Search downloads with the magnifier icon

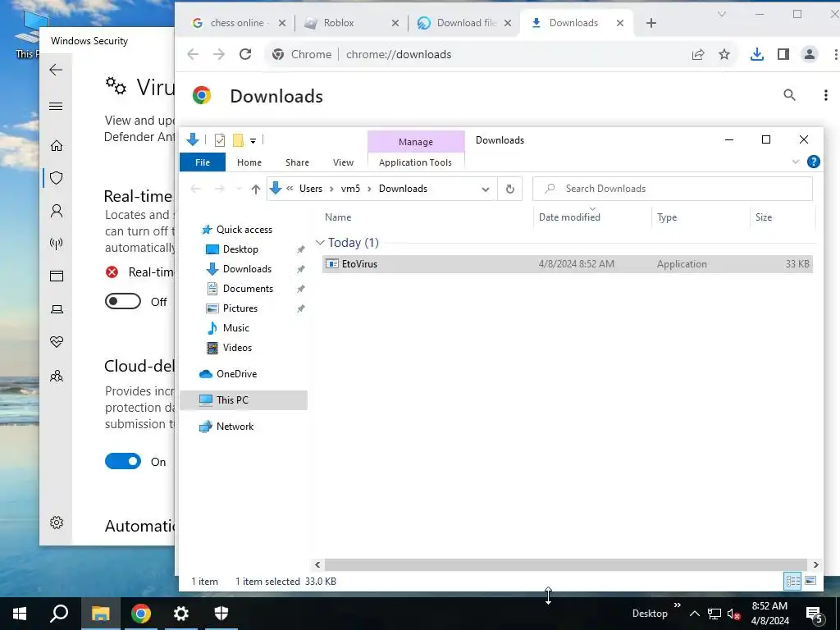(789, 95)
